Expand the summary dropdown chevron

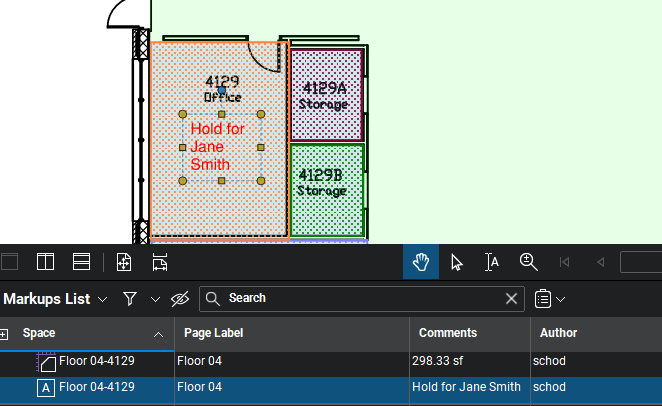560,299
